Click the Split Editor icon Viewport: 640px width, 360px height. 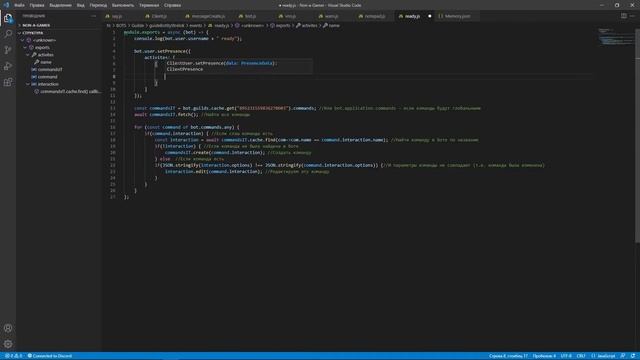point(624,16)
